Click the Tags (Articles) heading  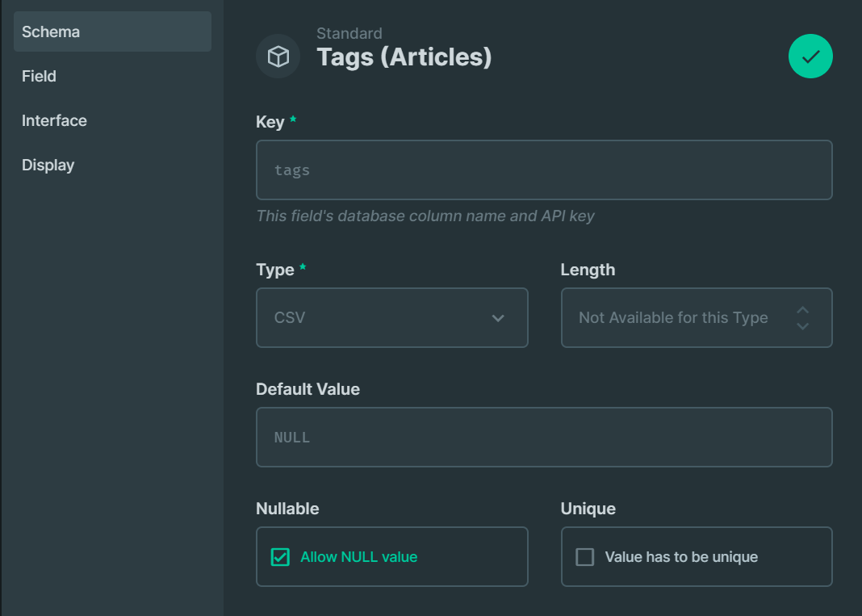click(404, 57)
